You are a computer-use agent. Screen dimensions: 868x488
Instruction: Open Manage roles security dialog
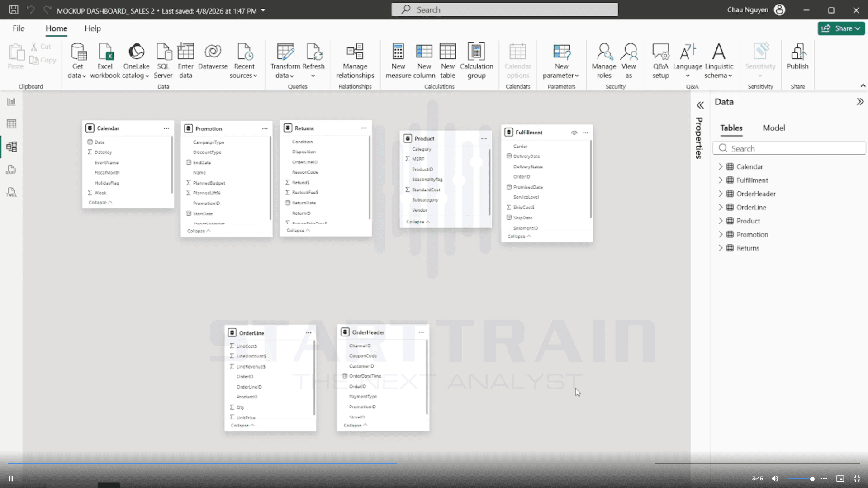click(604, 61)
